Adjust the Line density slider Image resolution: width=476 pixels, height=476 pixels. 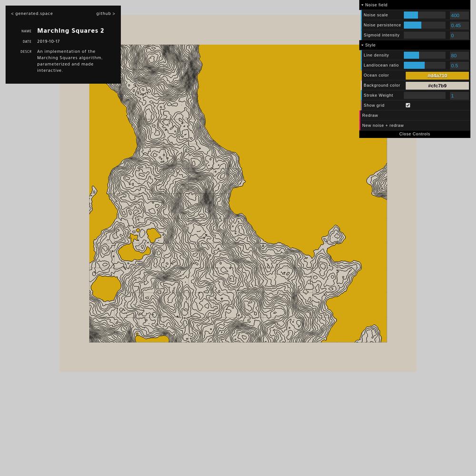pyautogui.click(x=425, y=55)
